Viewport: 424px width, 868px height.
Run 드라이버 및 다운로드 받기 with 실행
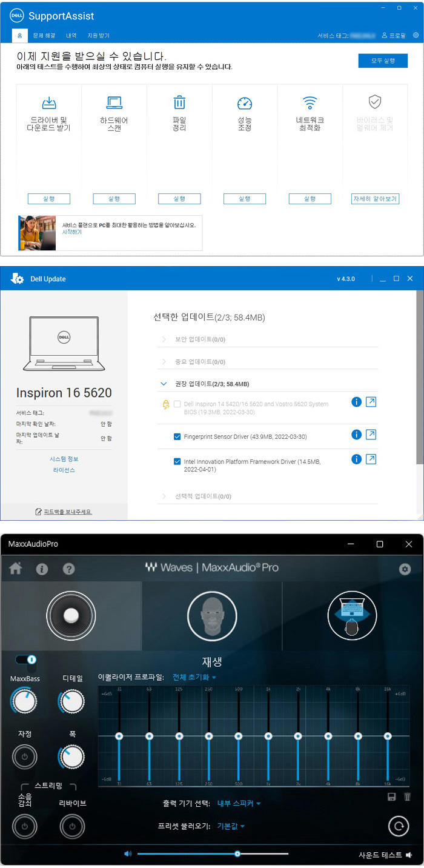pos(49,199)
